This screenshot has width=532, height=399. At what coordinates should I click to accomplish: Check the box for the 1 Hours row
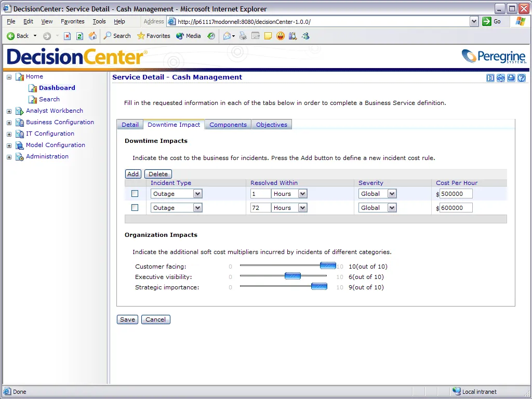click(x=135, y=194)
